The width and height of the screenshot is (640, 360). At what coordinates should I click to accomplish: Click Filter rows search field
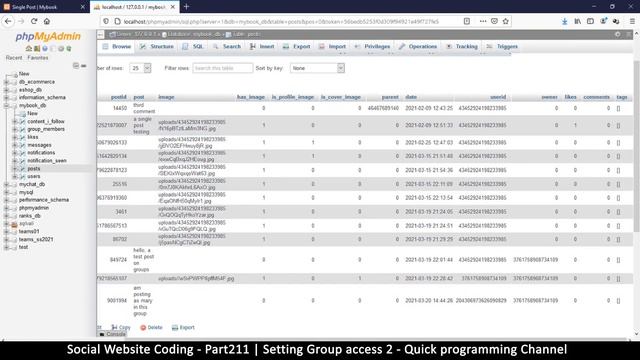click(x=222, y=68)
